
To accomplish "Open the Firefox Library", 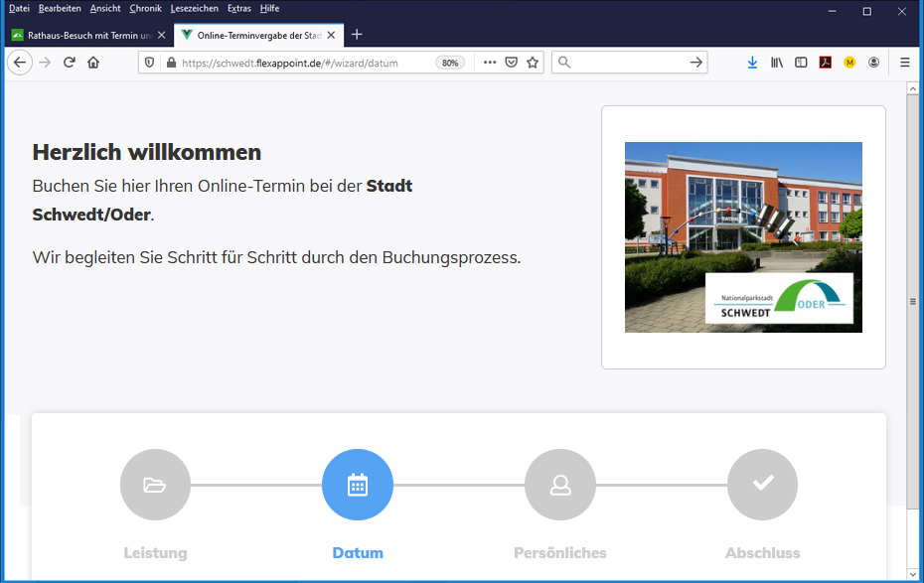I will pos(776,62).
